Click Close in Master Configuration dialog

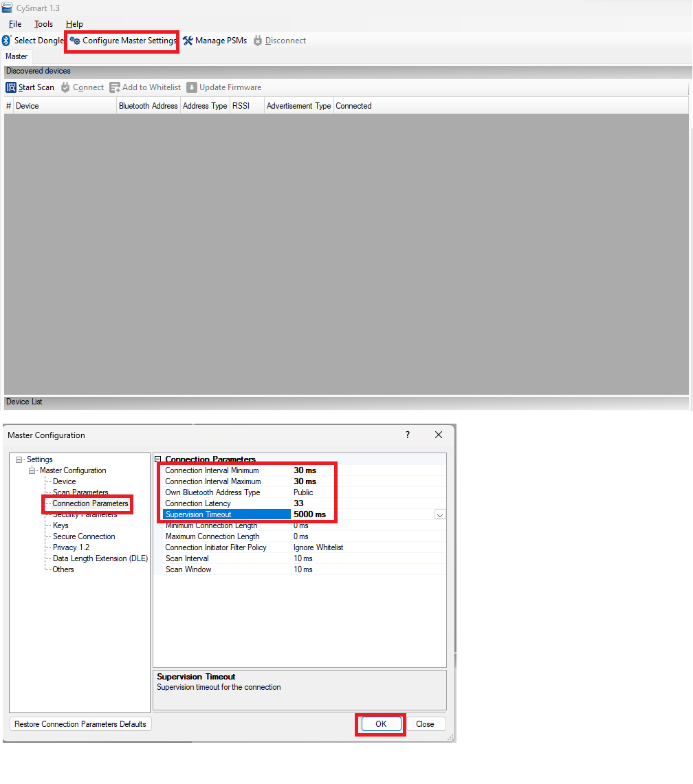[x=425, y=724]
